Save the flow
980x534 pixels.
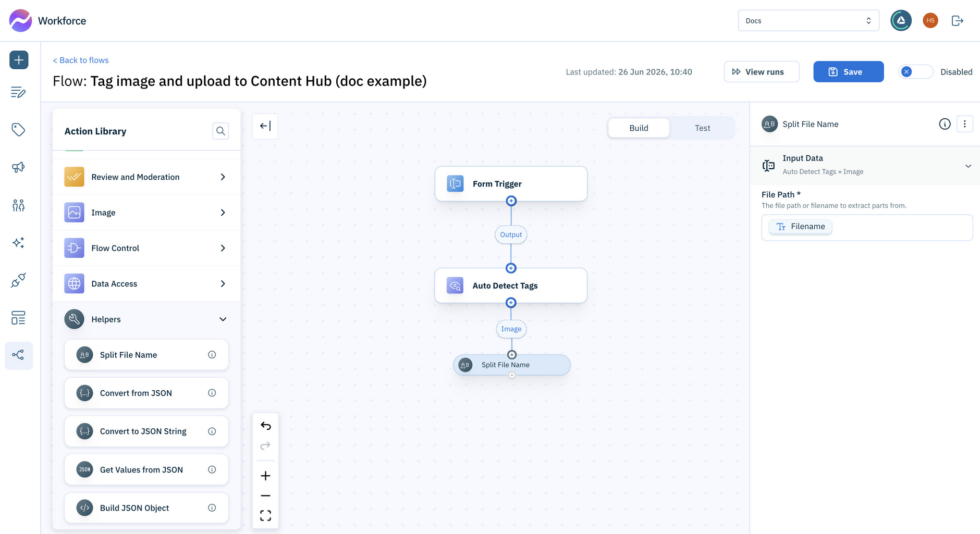[848, 72]
